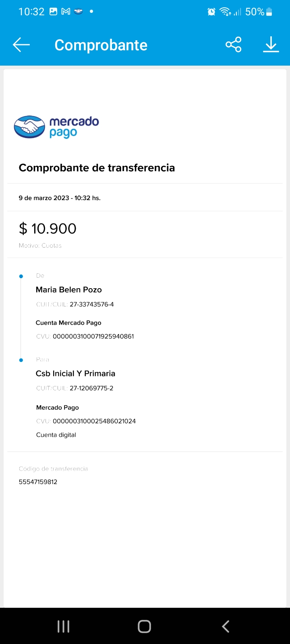Tap the recipient CVU number
This screenshot has width=290, height=644.
(x=94, y=421)
